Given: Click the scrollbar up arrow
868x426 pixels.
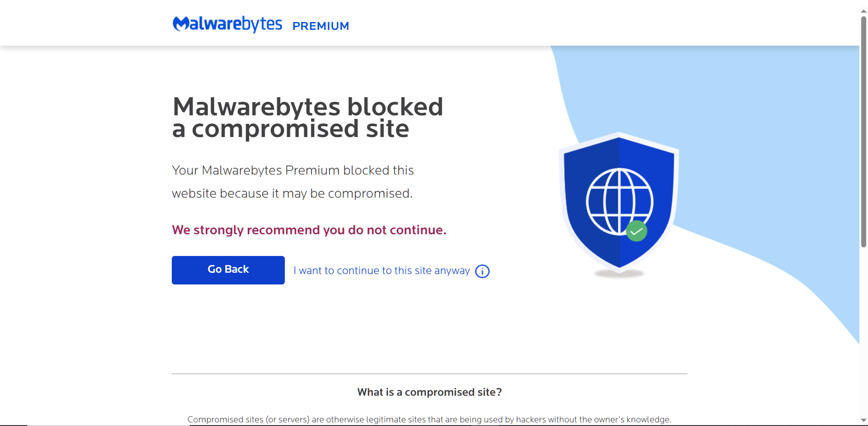Looking at the screenshot, I should coord(863,11).
